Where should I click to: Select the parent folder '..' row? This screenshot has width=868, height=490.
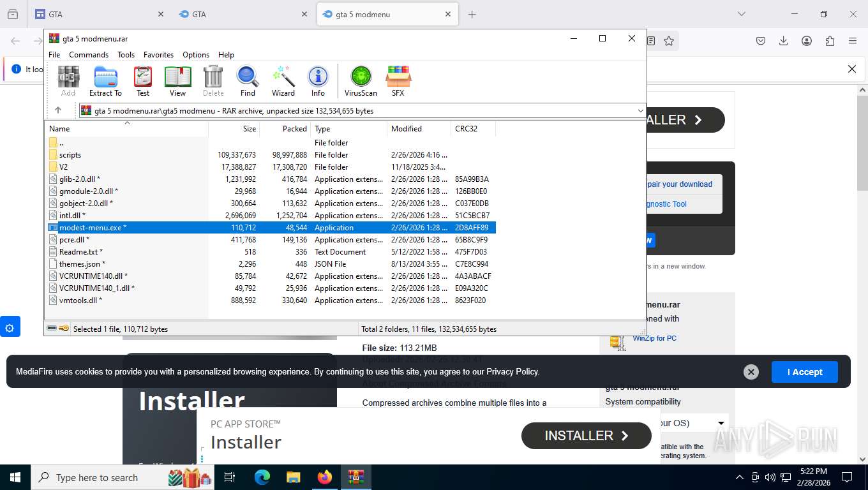[271, 143]
